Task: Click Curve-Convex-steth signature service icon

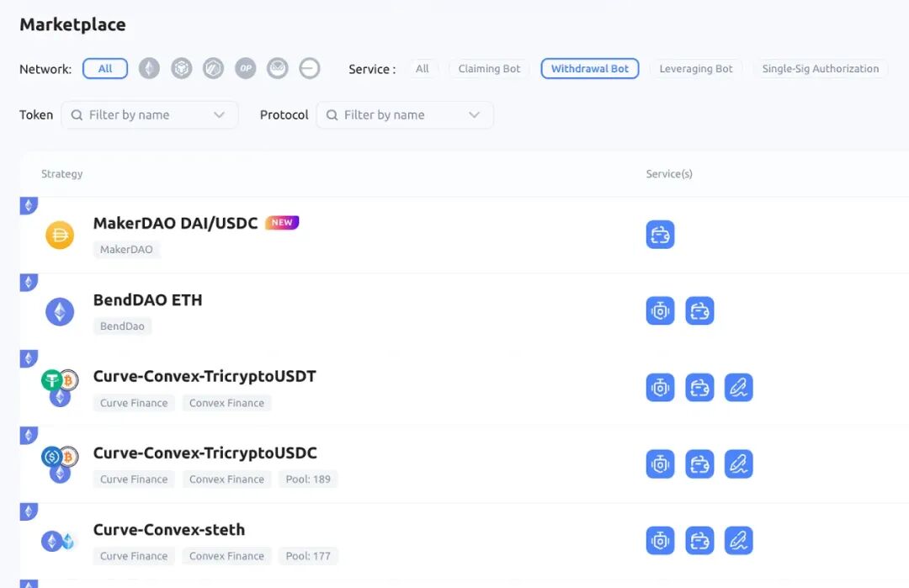Action: (x=739, y=541)
